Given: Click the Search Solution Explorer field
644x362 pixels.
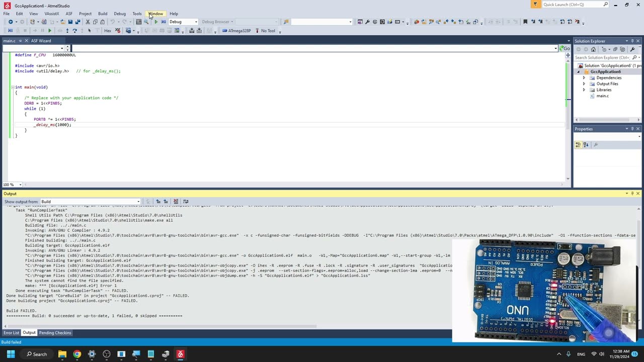Looking at the screenshot, I should coord(603,57).
